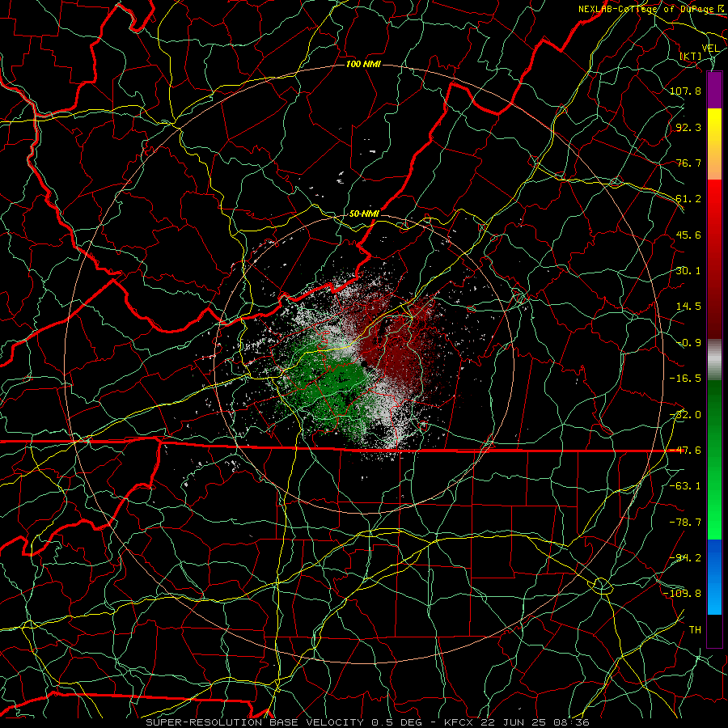Pick the gray near-zero segment of the color bar

pyautogui.click(x=714, y=360)
